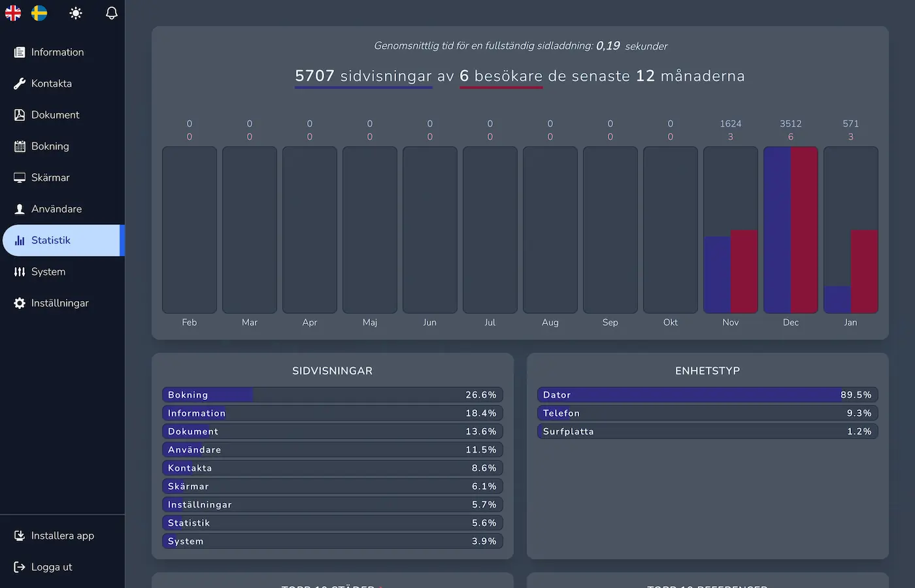Click the Dokument 13.6% progress row
The width and height of the screenshot is (915, 588).
coord(333,431)
